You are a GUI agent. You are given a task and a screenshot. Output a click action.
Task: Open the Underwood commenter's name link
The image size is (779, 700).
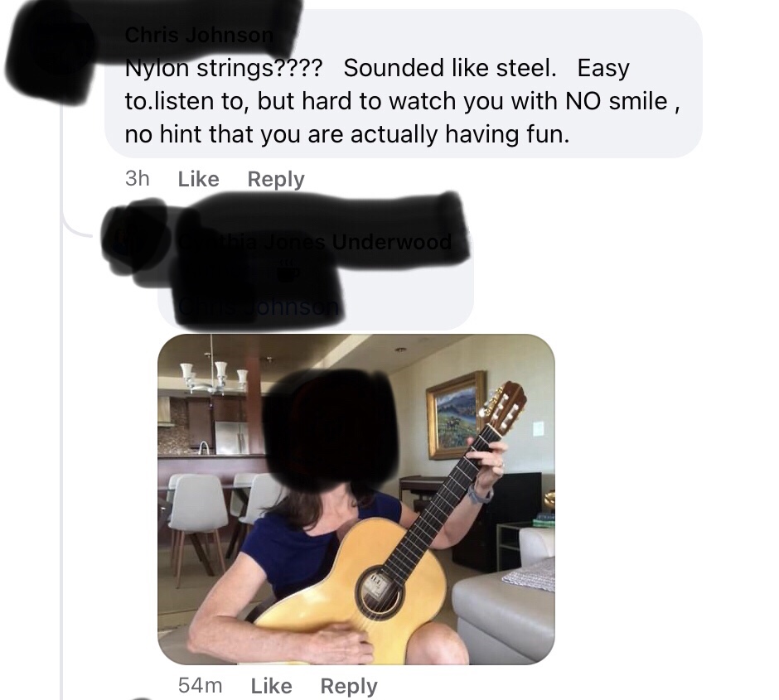316,242
